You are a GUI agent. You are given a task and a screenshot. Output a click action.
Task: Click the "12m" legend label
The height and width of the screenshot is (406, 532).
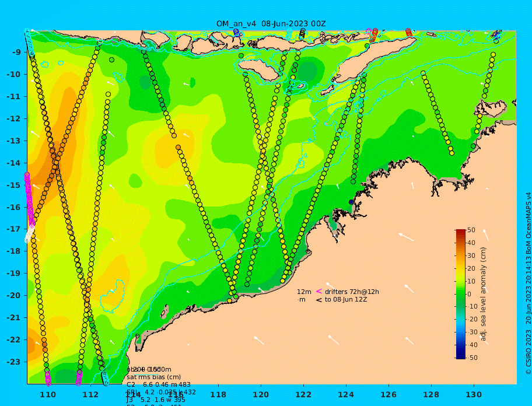(304, 292)
